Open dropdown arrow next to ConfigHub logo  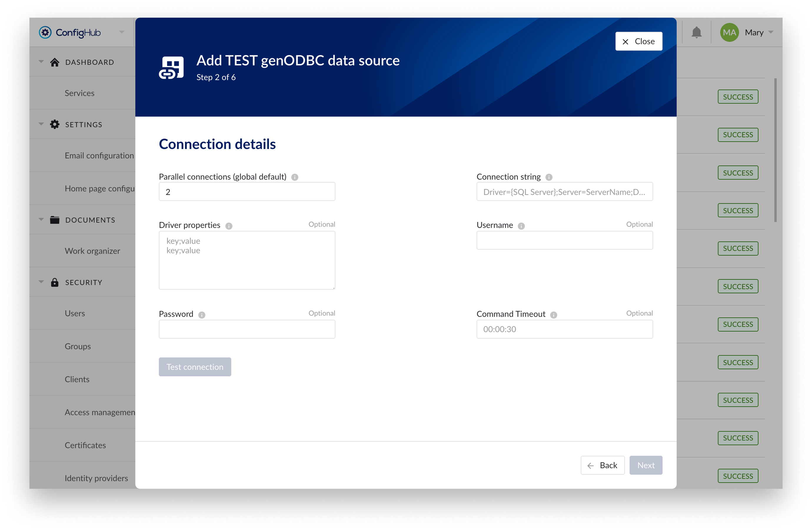tap(122, 32)
